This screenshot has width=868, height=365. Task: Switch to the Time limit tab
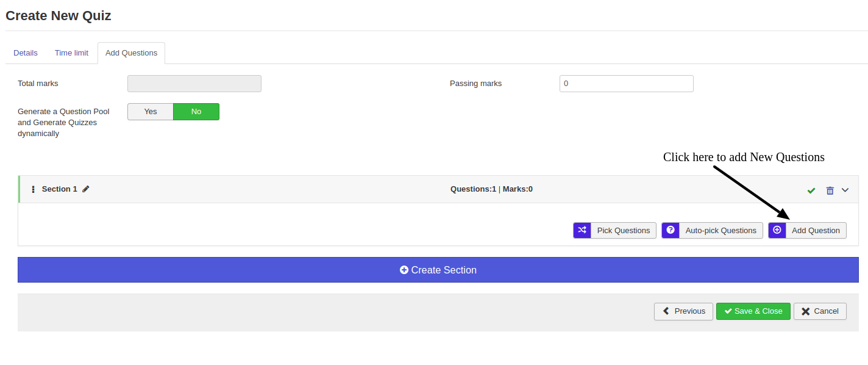[x=71, y=53]
